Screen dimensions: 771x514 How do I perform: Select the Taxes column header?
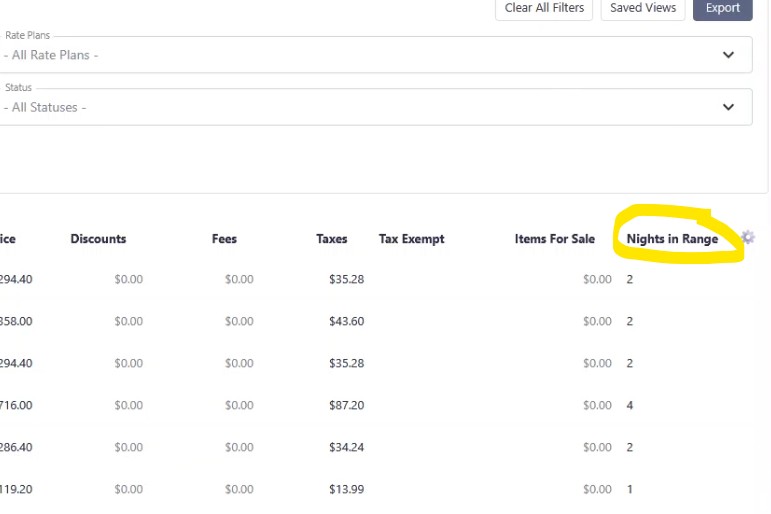click(331, 239)
